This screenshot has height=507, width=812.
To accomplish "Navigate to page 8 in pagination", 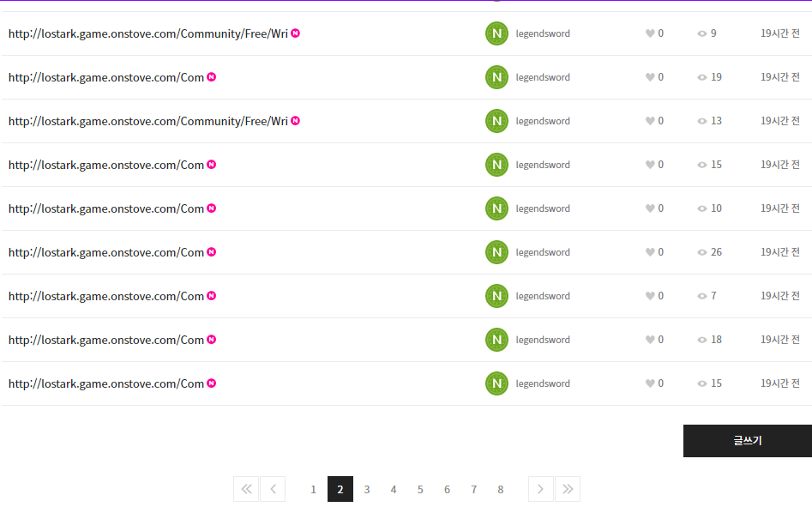I will click(x=501, y=489).
